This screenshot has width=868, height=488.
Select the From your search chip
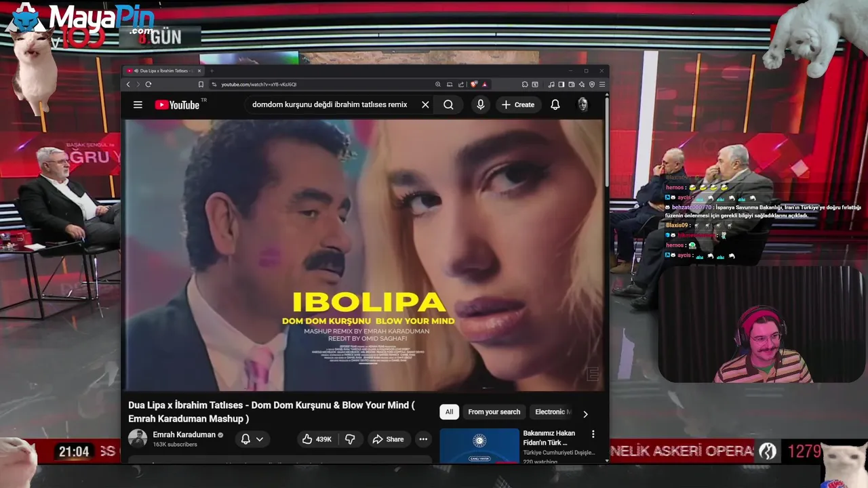tap(494, 411)
